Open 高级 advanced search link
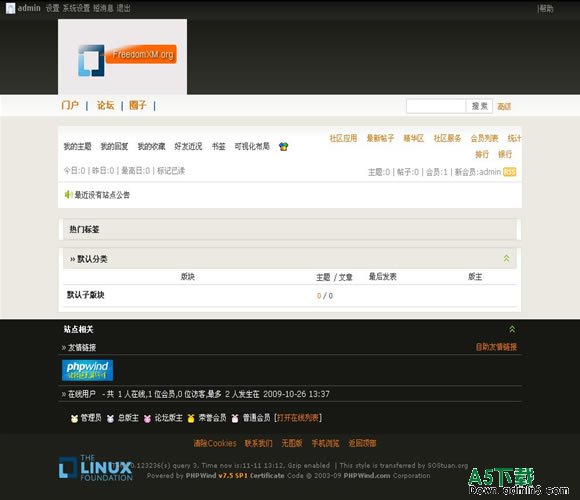 pyautogui.click(x=504, y=107)
